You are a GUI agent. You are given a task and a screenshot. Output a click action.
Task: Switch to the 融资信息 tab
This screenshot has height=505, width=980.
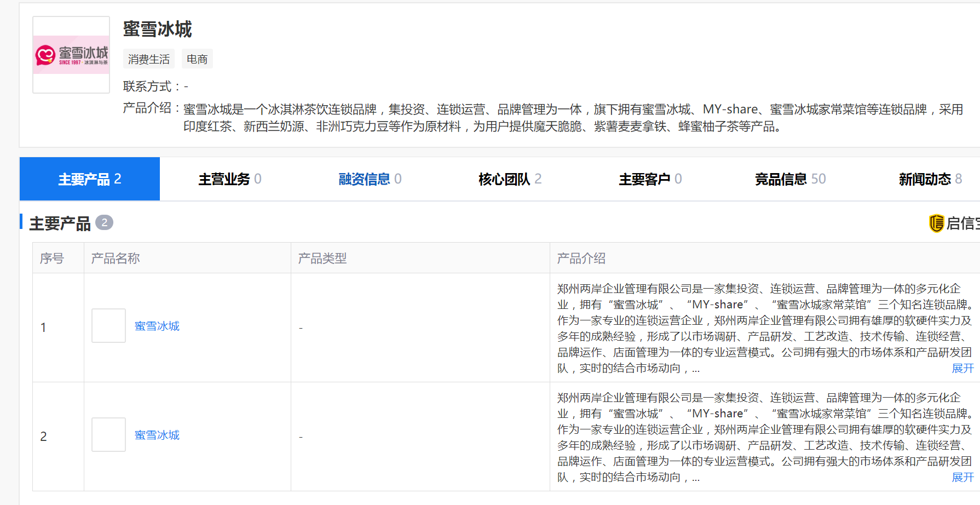tap(370, 179)
